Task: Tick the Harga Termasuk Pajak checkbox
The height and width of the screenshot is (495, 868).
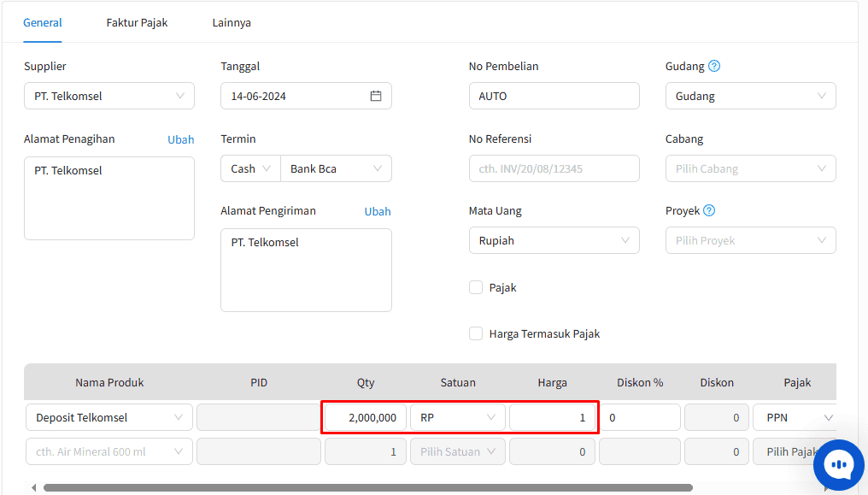Action: coord(476,334)
